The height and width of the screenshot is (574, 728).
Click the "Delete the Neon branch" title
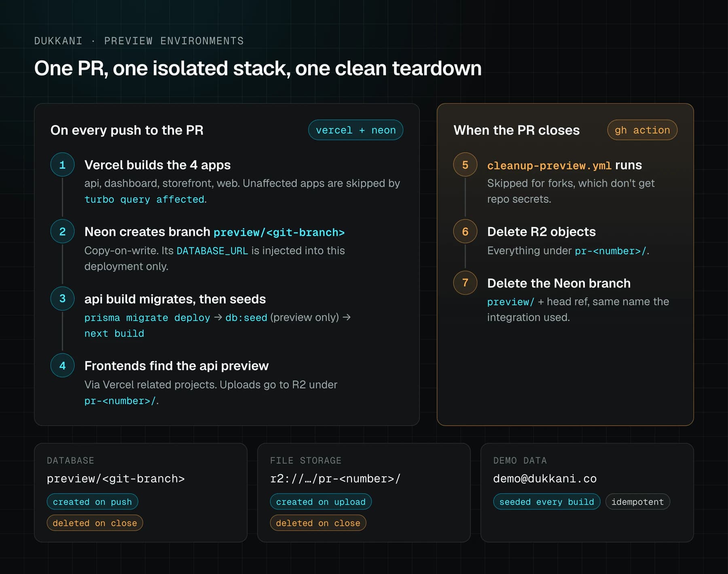pyautogui.click(x=559, y=283)
